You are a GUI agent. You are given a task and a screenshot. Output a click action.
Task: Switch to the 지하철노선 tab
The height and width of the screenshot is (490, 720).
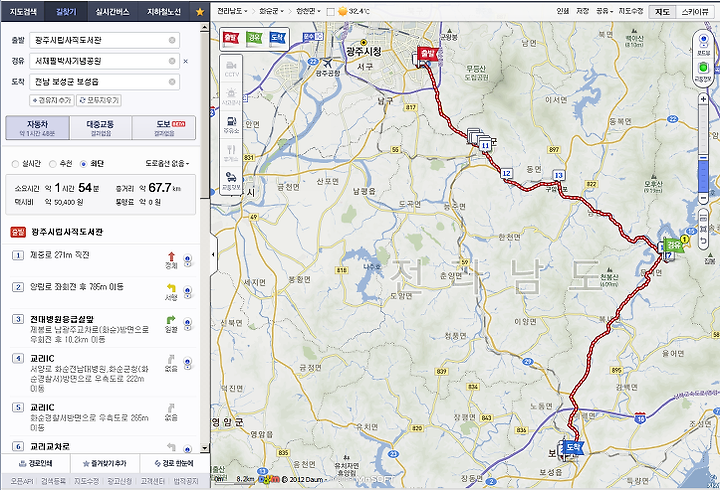click(163, 11)
